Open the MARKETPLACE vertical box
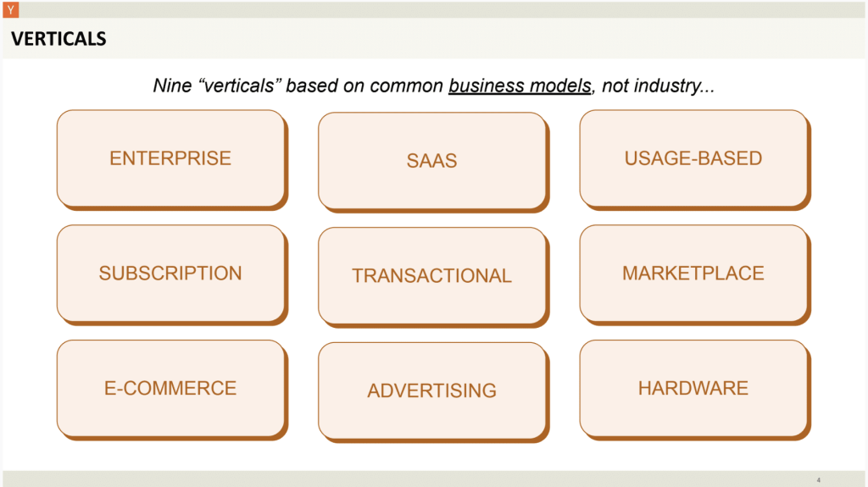The height and width of the screenshot is (487, 868). [x=695, y=274]
